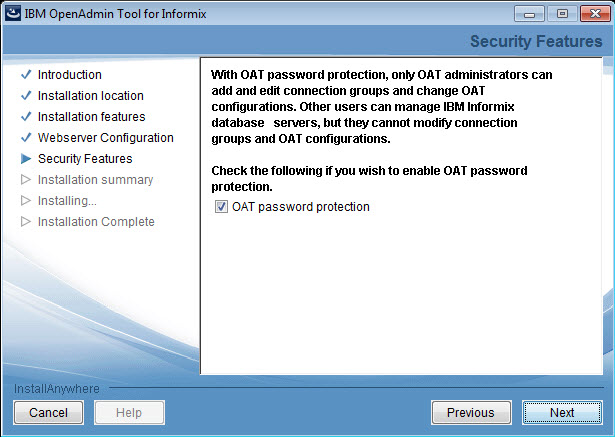Select the Webserver Configuration step label

click(106, 138)
